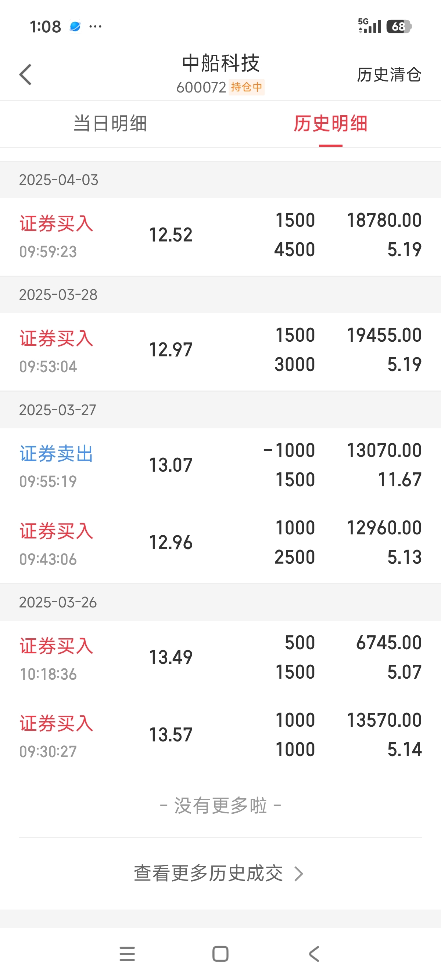Tap blue app notification icon in status bar
The height and width of the screenshot is (980, 441).
[x=75, y=27]
